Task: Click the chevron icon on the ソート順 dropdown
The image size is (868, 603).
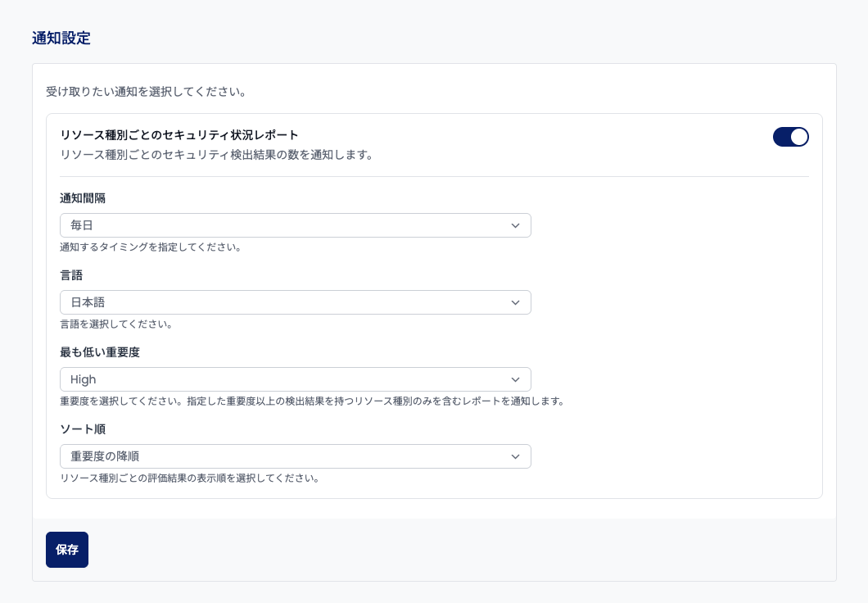Action: click(516, 456)
